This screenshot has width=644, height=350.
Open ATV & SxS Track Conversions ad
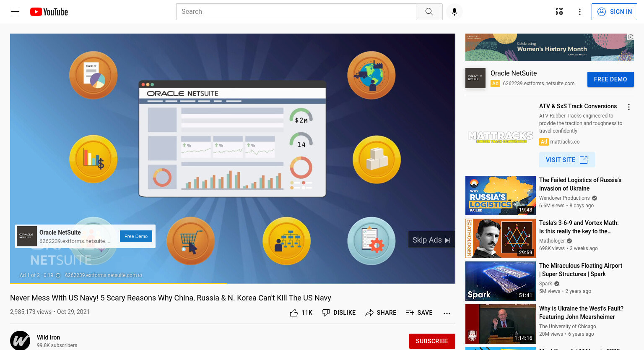point(578,106)
